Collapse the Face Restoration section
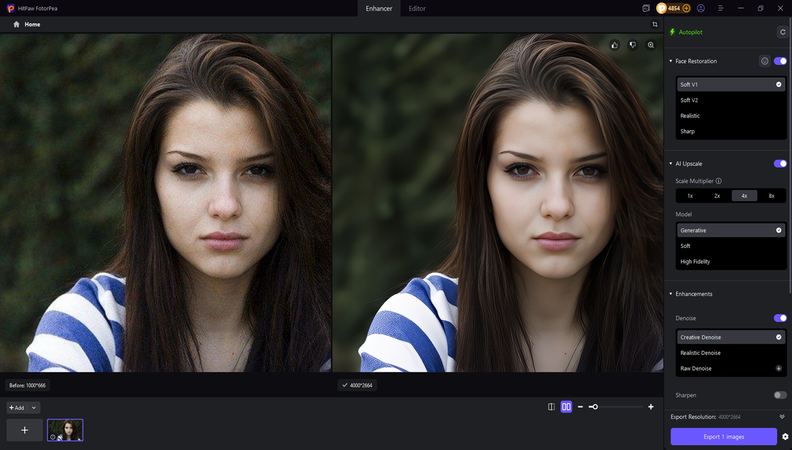The width and height of the screenshot is (792, 450). coord(671,61)
